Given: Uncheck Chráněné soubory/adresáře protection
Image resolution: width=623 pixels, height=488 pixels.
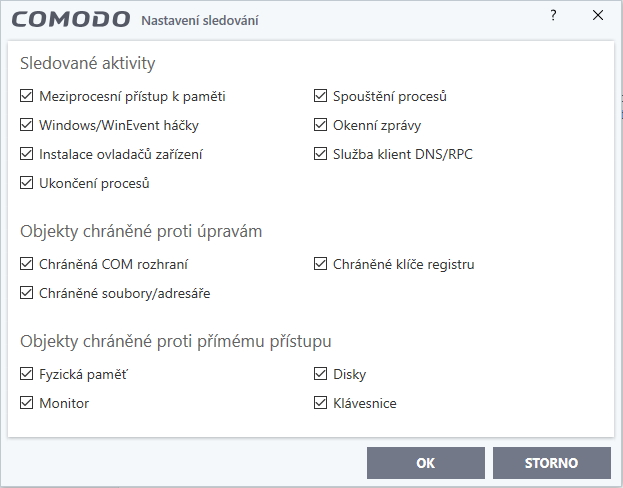Looking at the screenshot, I should pyautogui.click(x=27, y=294).
